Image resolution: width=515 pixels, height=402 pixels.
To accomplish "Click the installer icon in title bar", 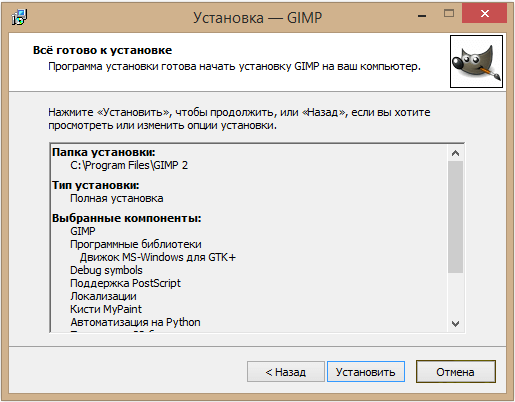I will (19, 17).
